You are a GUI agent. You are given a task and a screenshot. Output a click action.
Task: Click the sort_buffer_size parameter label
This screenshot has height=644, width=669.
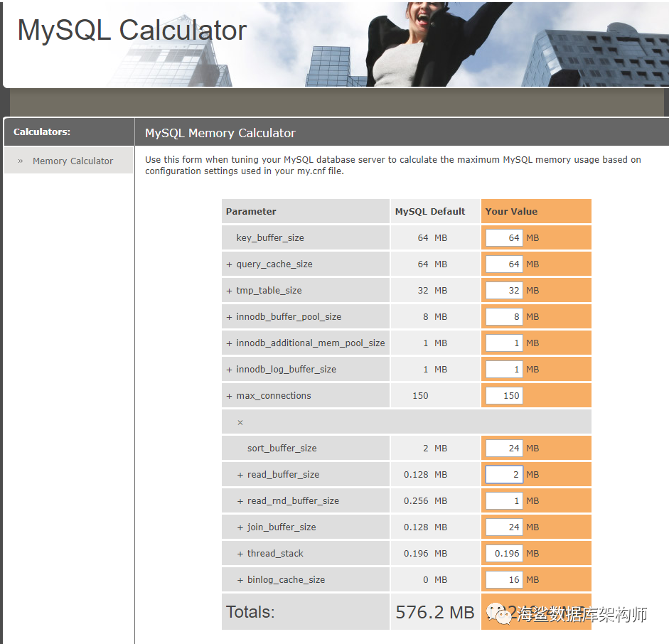(282, 449)
